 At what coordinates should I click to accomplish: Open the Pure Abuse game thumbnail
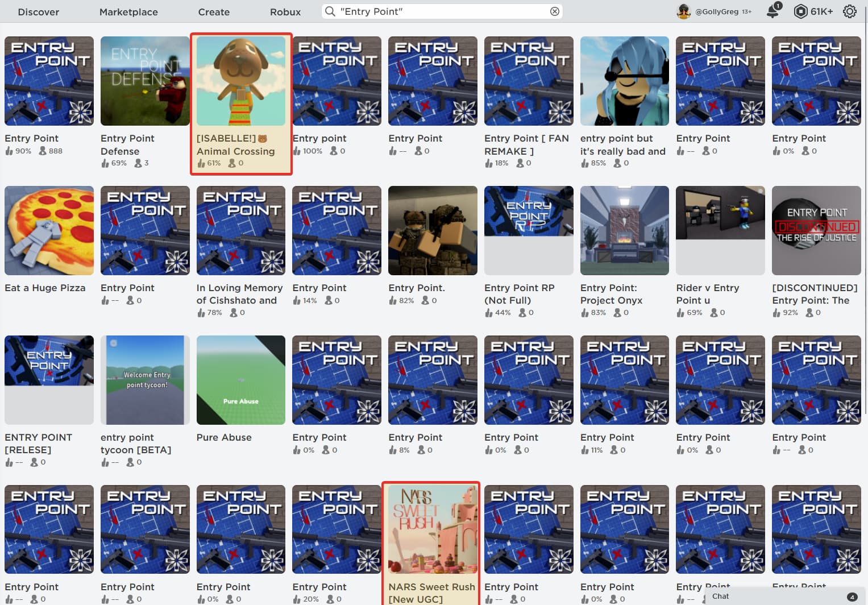click(241, 380)
